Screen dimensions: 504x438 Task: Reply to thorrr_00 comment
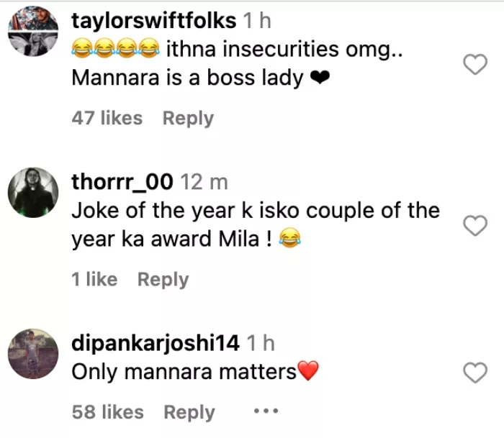pyautogui.click(x=163, y=279)
